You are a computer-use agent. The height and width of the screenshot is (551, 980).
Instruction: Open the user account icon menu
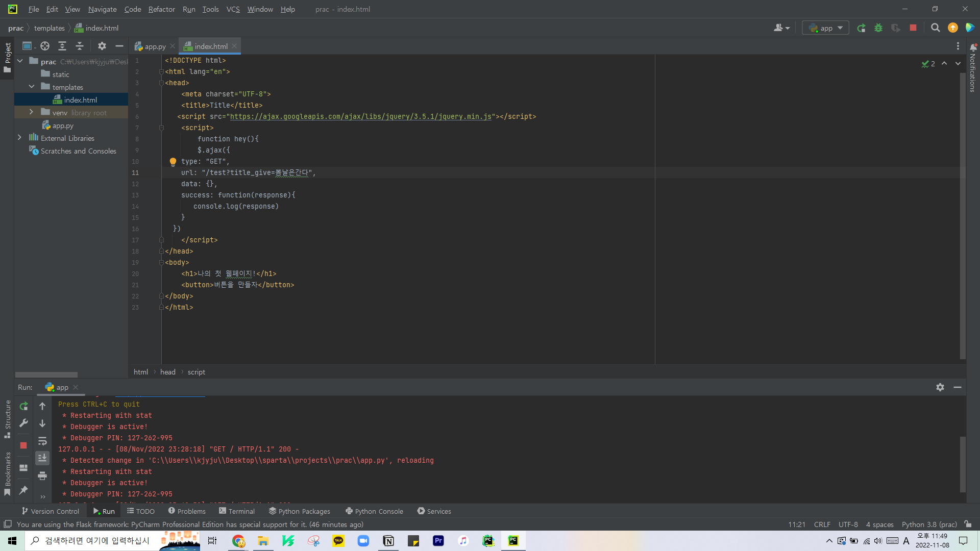(x=781, y=28)
